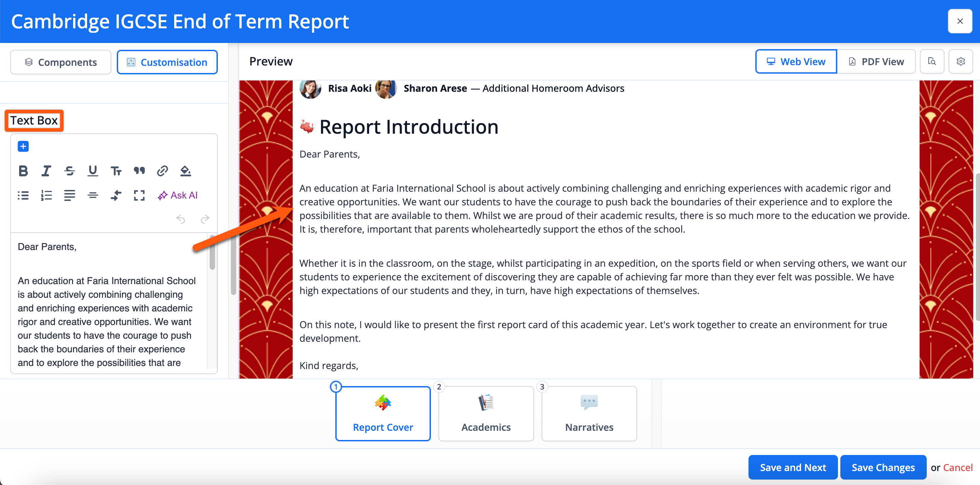The image size is (980, 485).
Task: Open preview settings gear
Action: (x=960, y=62)
